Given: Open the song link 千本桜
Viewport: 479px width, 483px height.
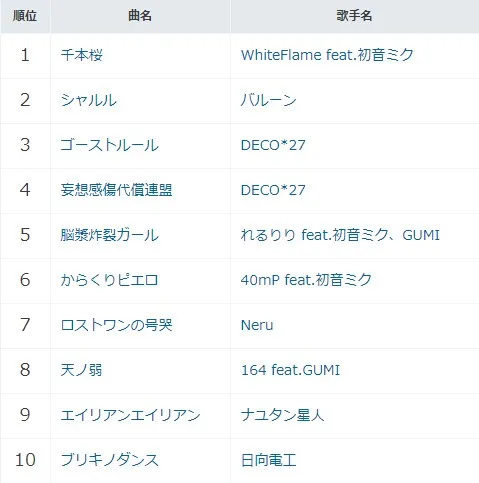Looking at the screenshot, I should point(81,55).
